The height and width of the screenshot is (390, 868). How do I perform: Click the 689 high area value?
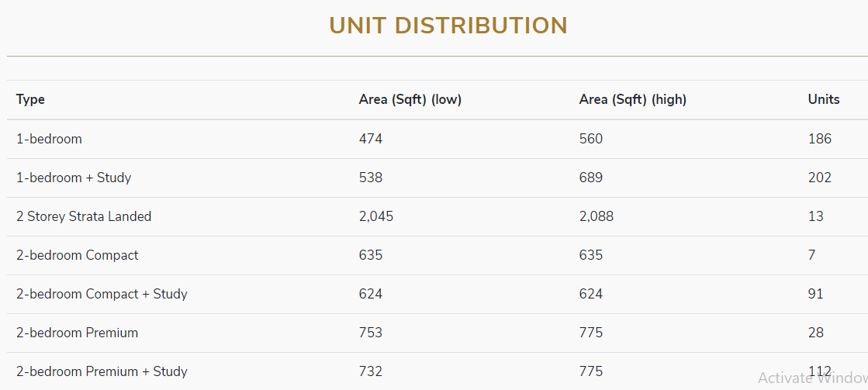(591, 178)
